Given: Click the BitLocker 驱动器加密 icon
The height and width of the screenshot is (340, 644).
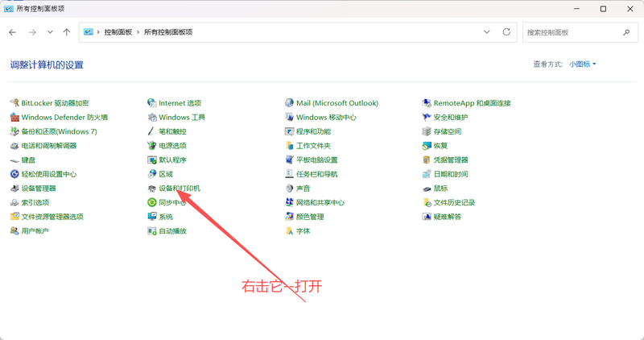Looking at the screenshot, I should pos(14,103).
